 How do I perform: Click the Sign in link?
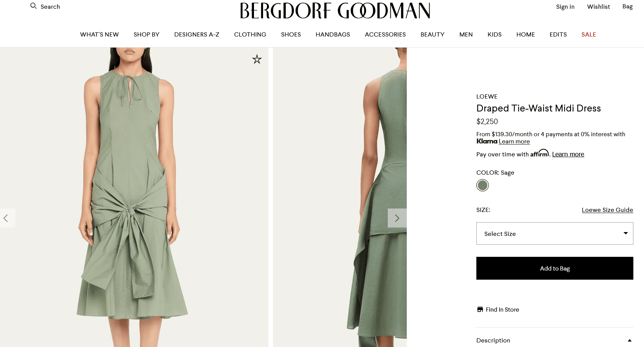(x=565, y=6)
